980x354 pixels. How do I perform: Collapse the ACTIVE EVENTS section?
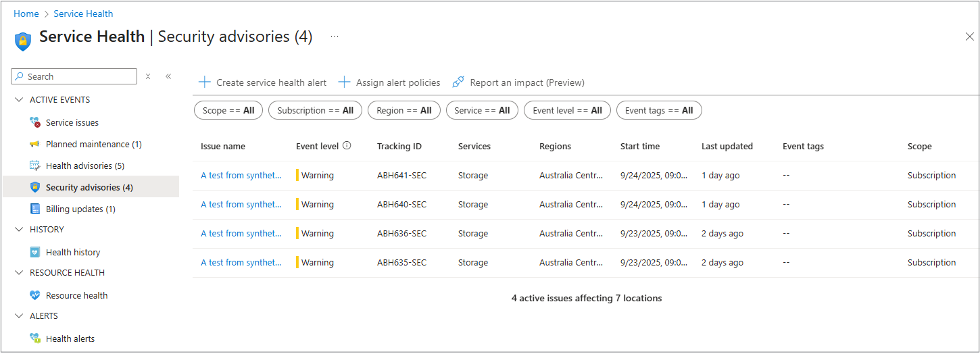click(18, 100)
